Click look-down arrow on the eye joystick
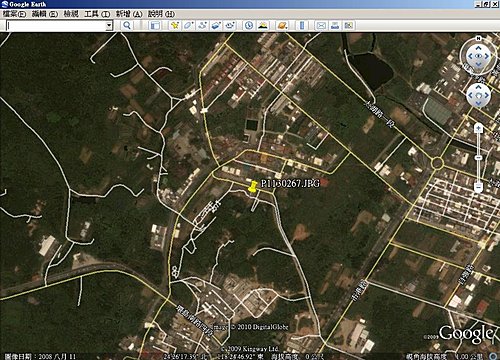This screenshot has height=360, width=500. [x=478, y=64]
